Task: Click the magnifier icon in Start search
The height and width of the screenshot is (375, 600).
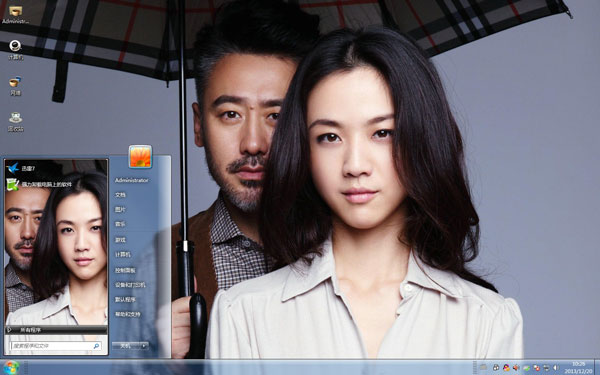Action: 96,346
